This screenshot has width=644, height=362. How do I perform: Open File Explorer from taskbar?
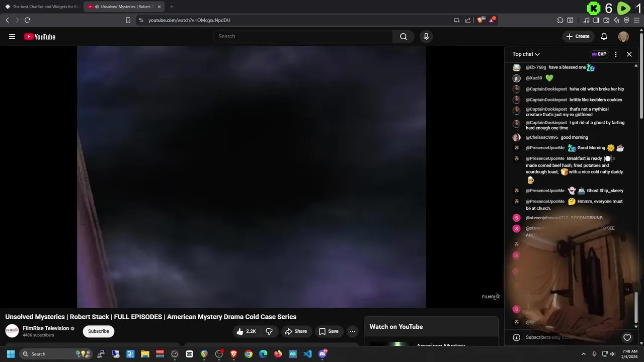coord(145,354)
